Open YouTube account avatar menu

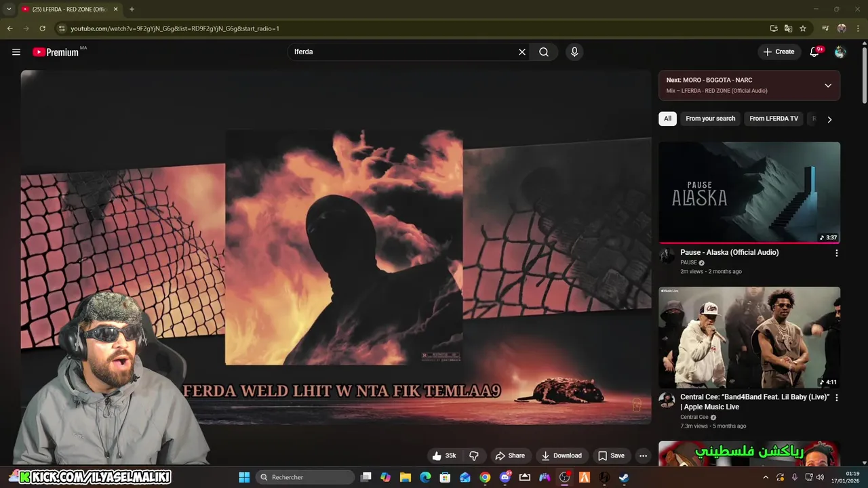click(840, 52)
